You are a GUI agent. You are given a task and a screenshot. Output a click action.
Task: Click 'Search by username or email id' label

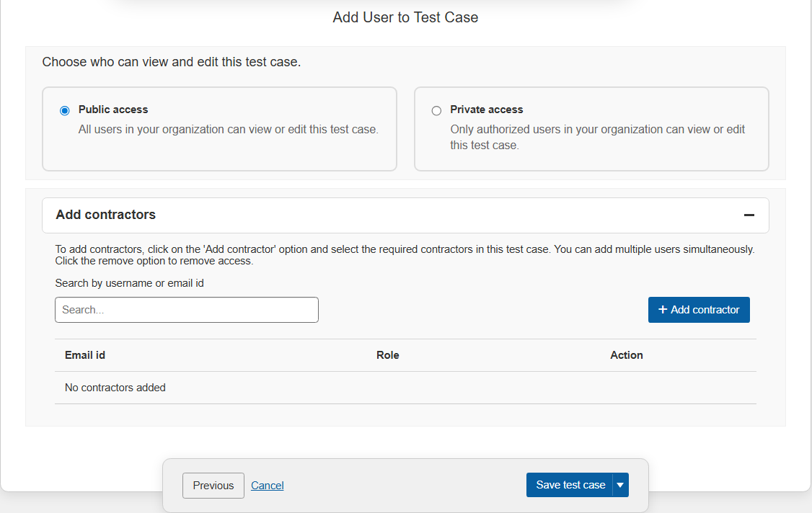(x=129, y=283)
